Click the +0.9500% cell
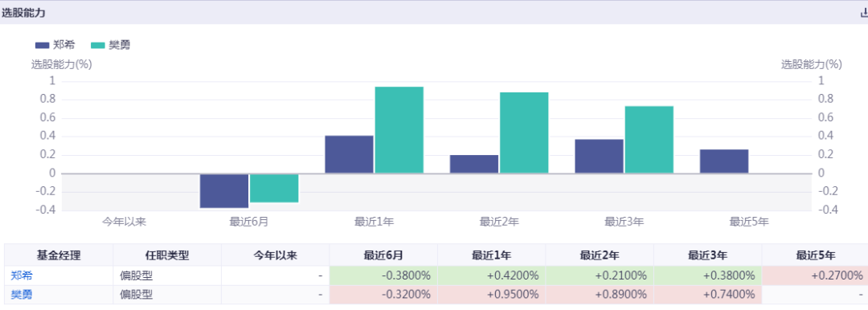Image resolution: width=868 pixels, height=310 pixels. 492,295
